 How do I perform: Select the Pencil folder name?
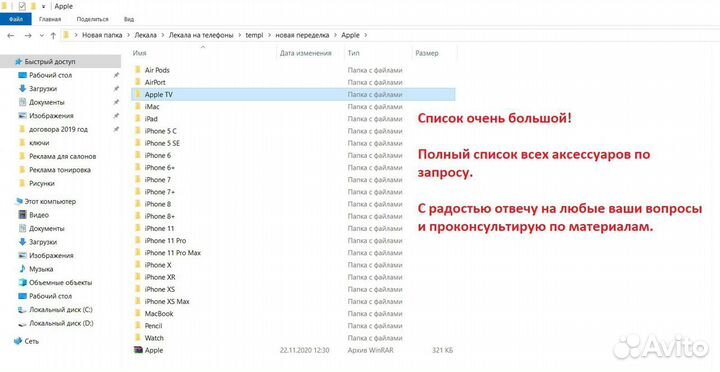[x=153, y=326]
